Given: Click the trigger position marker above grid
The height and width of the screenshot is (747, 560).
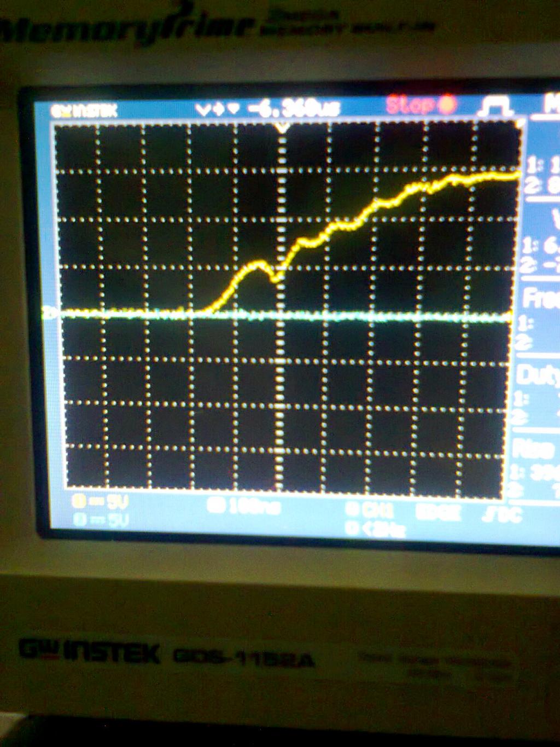Looking at the screenshot, I should coord(282,128).
